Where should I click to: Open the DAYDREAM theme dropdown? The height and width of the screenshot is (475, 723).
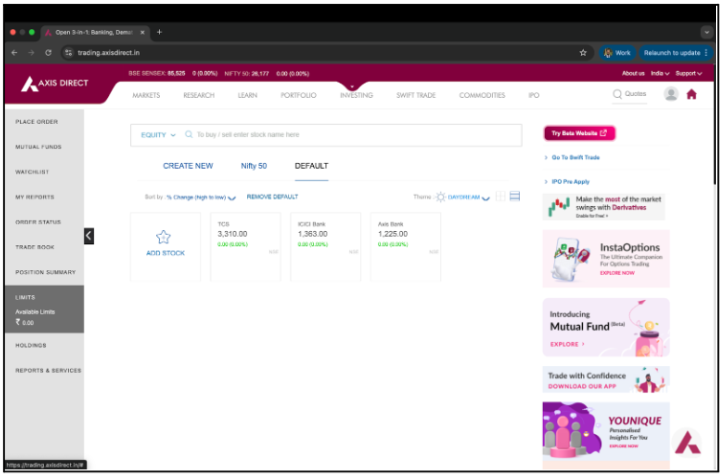coord(486,198)
